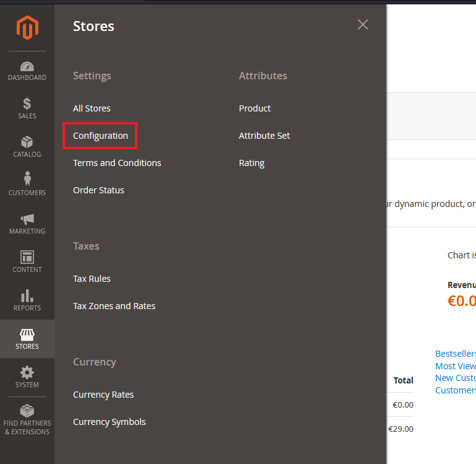
Task: Open Tax Zones and Rates
Action: [114, 306]
